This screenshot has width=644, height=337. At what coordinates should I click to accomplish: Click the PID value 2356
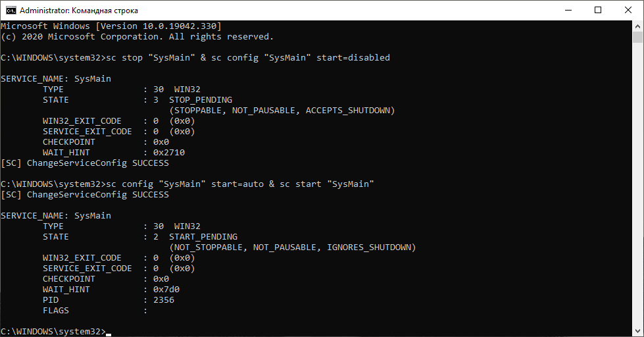click(x=164, y=300)
